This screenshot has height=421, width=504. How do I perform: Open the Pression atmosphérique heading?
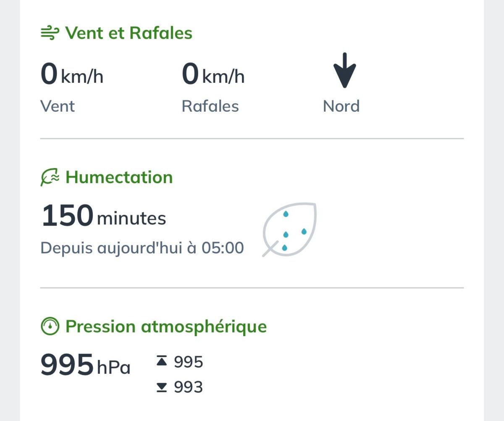click(166, 326)
